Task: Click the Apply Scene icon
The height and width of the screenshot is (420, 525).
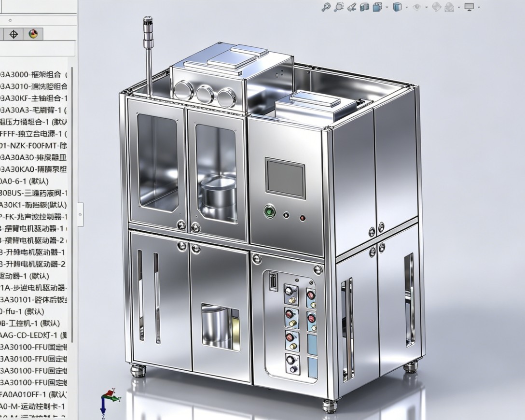Action: click(x=449, y=7)
